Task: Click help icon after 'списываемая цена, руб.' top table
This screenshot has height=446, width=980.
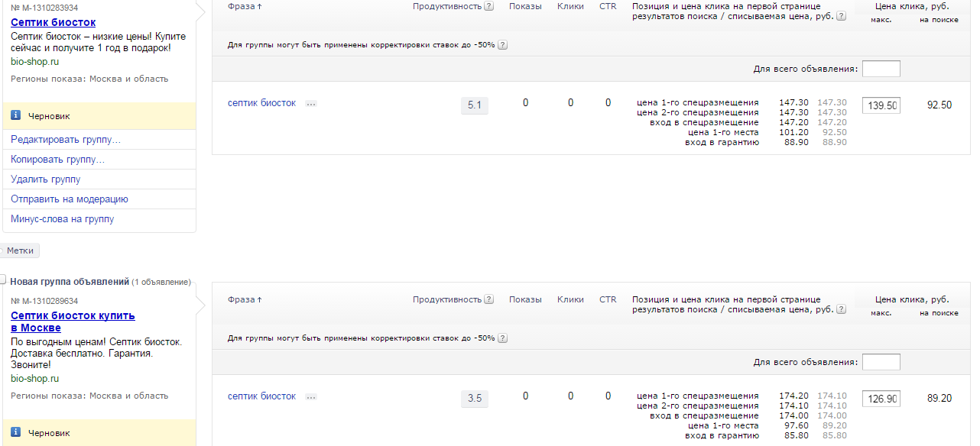Action: point(841,16)
